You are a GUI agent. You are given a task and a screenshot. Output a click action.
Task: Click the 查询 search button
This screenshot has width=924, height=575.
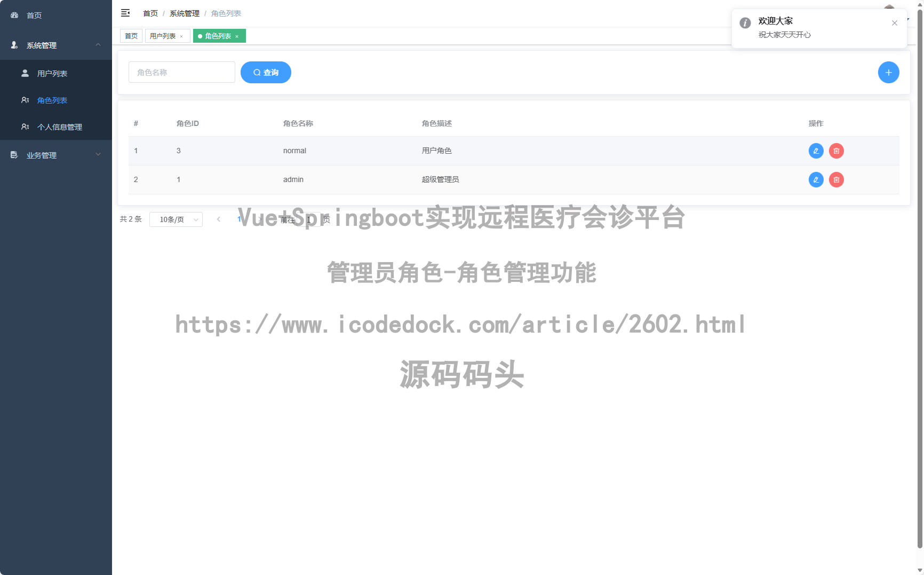tap(266, 72)
